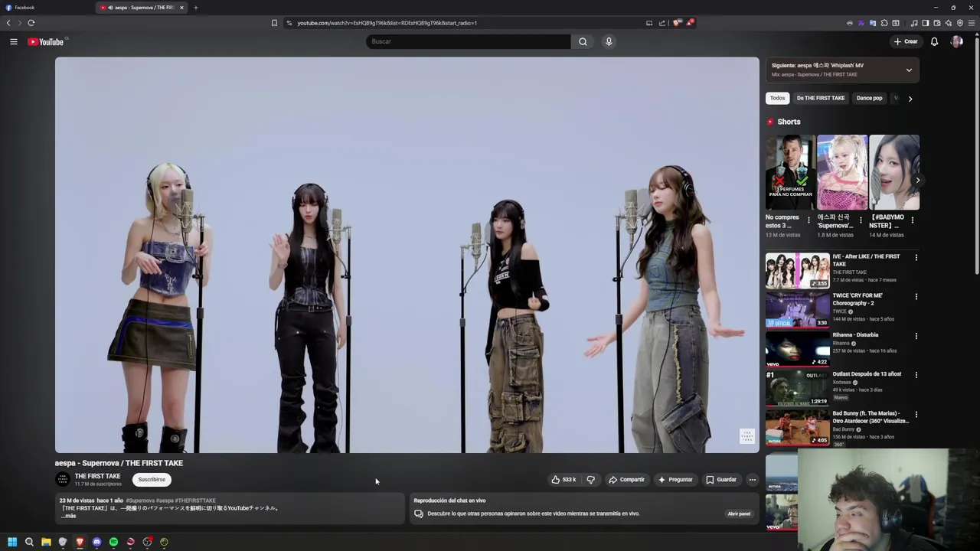Open options for the #BABYMONSTER short
This screenshot has width=980, height=551.
(x=912, y=220)
